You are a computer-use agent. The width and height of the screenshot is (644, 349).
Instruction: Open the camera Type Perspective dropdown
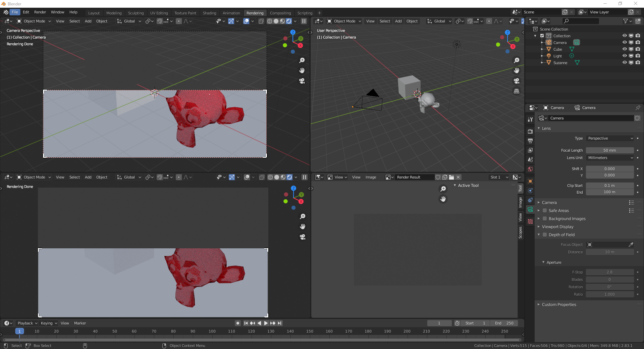610,138
